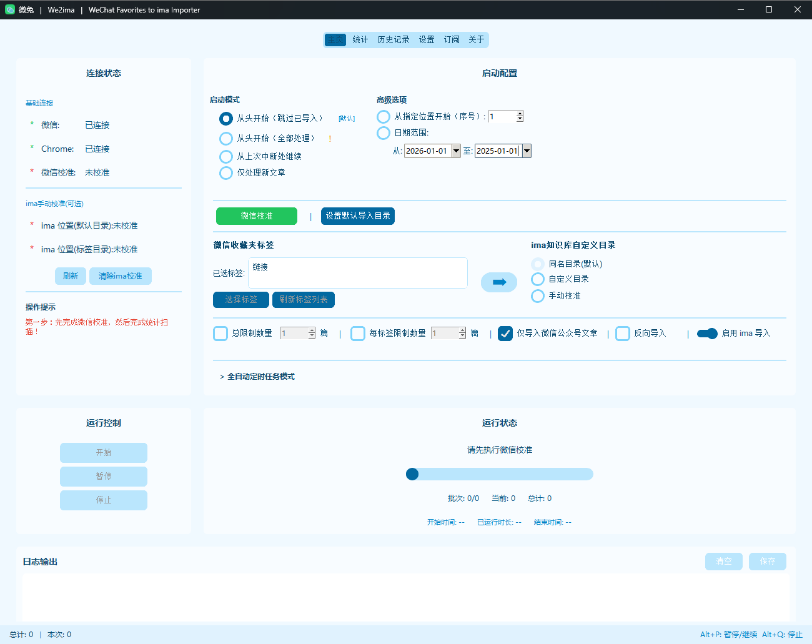
Task: Click the 选择标签 button
Action: pyautogui.click(x=241, y=300)
